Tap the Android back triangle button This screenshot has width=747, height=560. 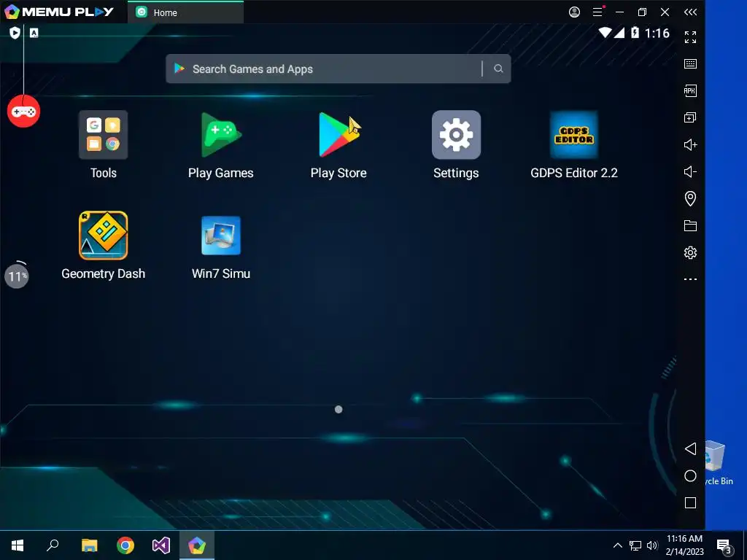click(690, 448)
